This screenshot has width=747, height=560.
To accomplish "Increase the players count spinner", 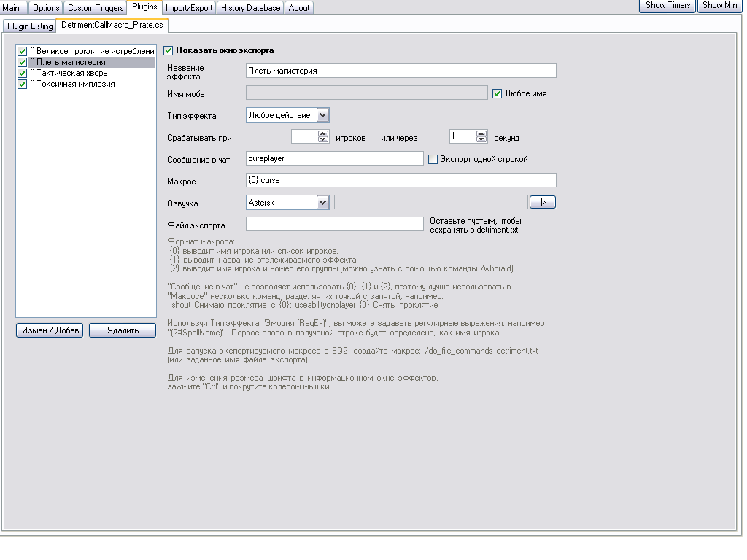I will 323,133.
